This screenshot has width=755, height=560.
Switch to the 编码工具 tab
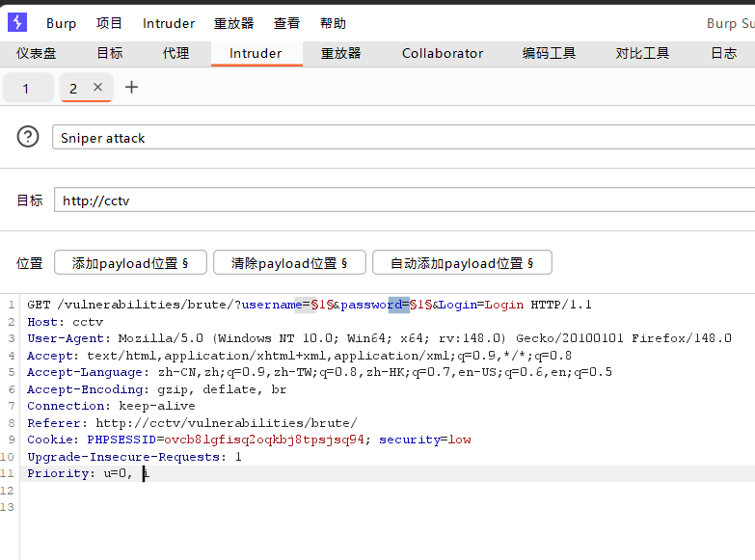click(549, 53)
